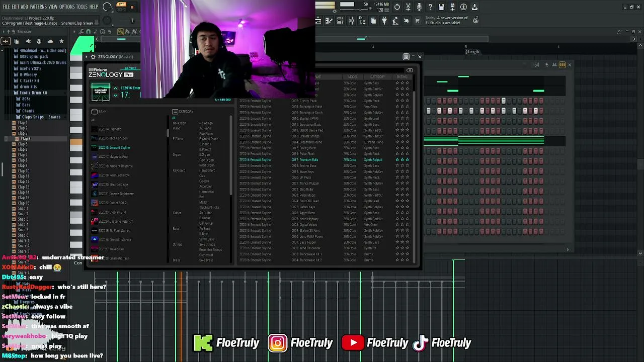Screen dimensions: 644x362
Task: Save the project with the floppy-disk icon
Action: [x=441, y=7]
